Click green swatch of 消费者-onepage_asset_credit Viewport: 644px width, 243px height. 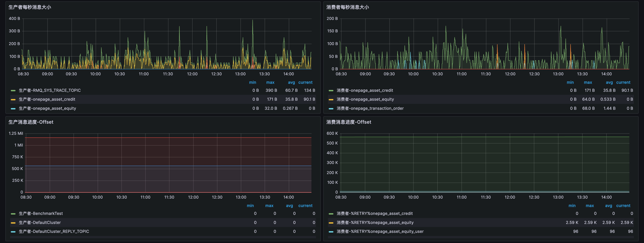pos(331,90)
